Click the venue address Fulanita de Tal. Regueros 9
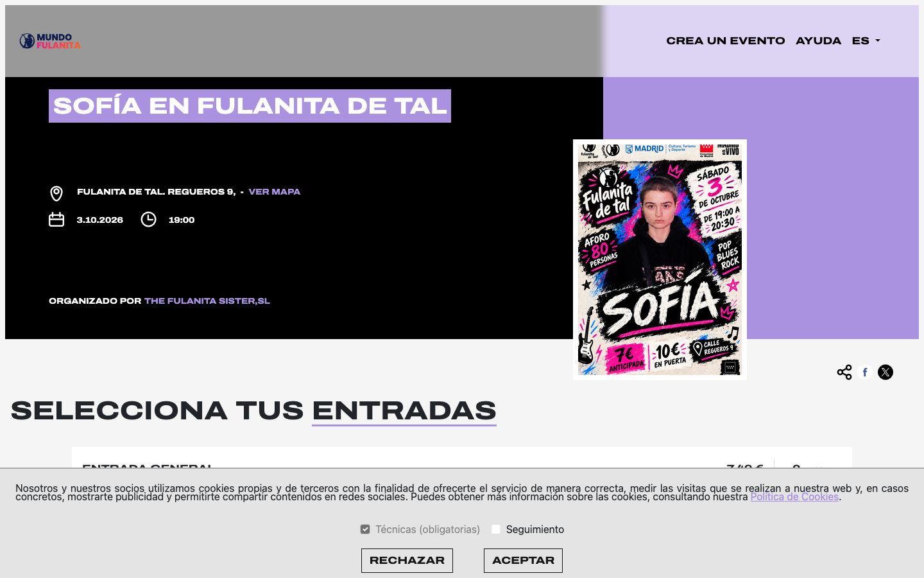The width and height of the screenshot is (924, 578). click(156, 191)
